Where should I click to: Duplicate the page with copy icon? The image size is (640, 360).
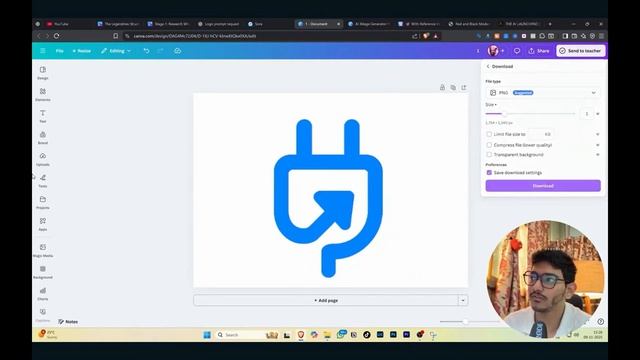click(x=453, y=87)
